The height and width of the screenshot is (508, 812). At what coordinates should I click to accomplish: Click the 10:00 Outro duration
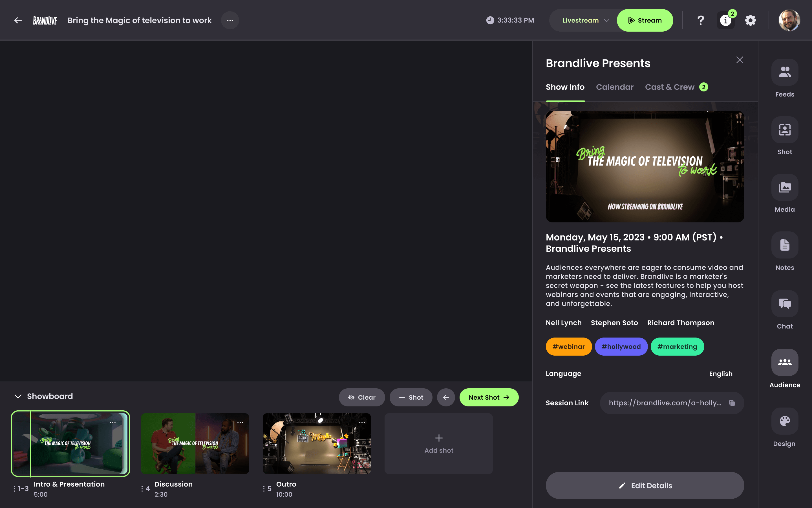pos(284,494)
